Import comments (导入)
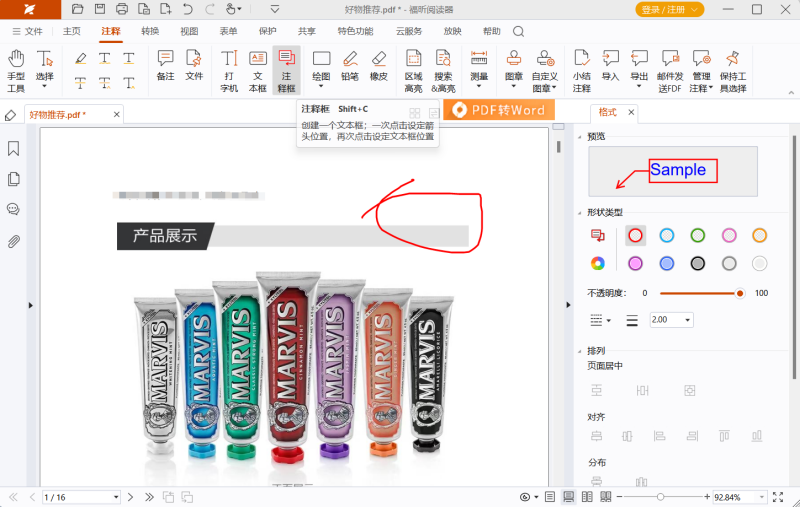Viewport: 800px width, 507px height. click(610, 65)
